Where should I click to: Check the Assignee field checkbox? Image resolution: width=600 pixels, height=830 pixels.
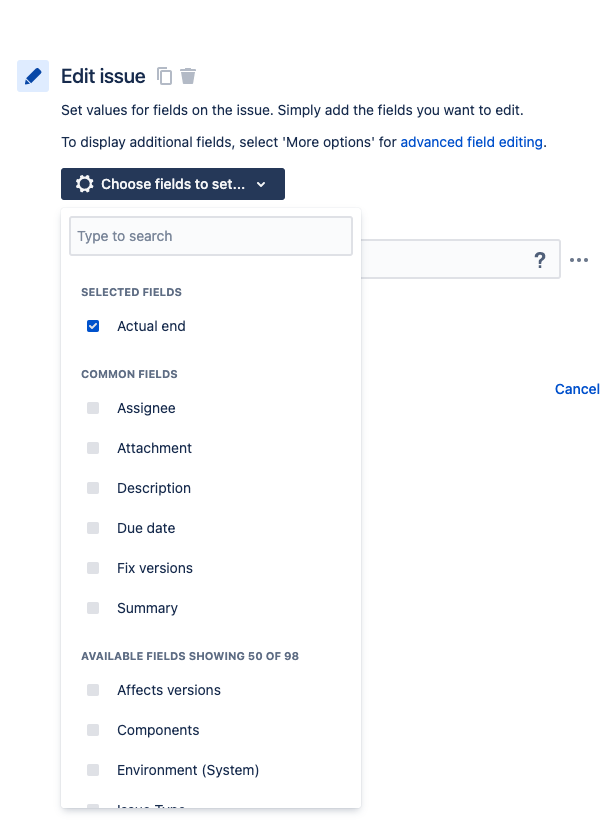[93, 408]
